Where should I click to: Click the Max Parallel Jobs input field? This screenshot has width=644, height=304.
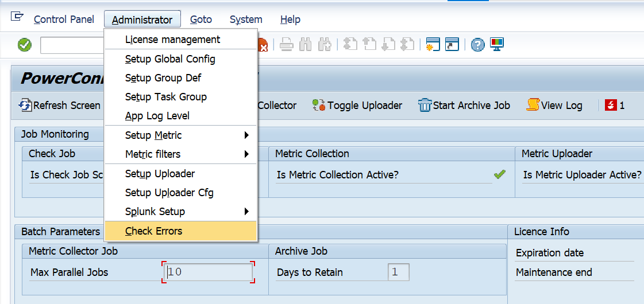(208, 272)
